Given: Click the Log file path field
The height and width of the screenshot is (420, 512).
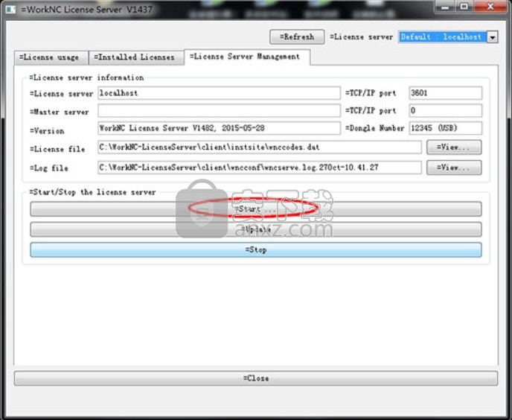Looking at the screenshot, I should point(259,168).
